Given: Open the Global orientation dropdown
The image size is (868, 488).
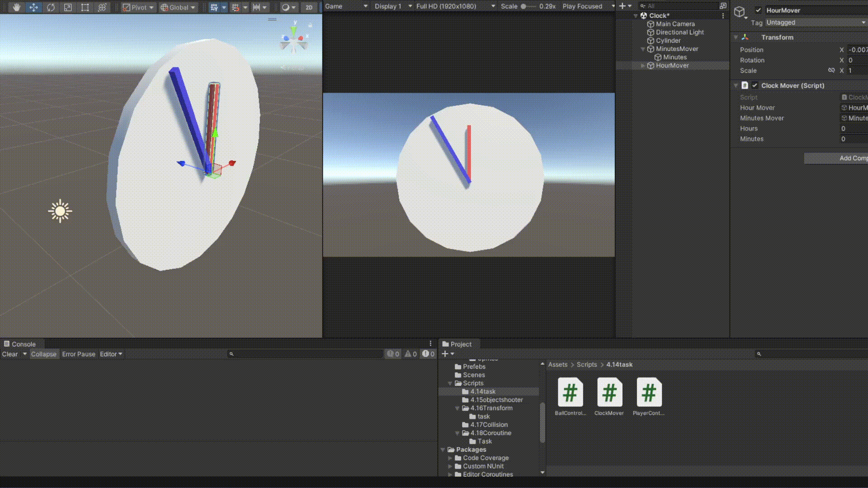Looking at the screenshot, I should [178, 7].
